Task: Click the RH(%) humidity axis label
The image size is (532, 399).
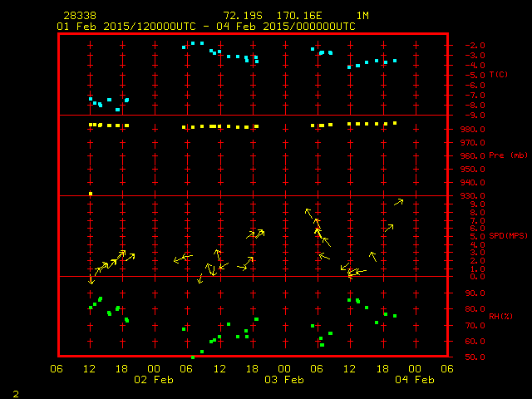Action: 500,317
